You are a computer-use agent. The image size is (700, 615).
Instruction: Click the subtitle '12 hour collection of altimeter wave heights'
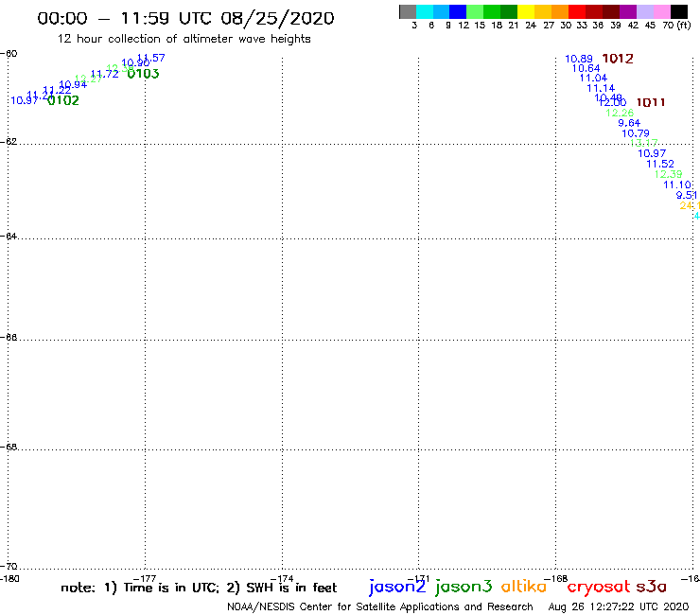pyautogui.click(x=184, y=39)
